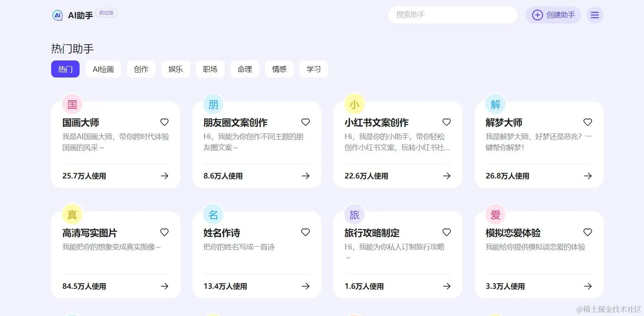Favorite 朋友圈文案创作 with the heart icon

pos(306,122)
